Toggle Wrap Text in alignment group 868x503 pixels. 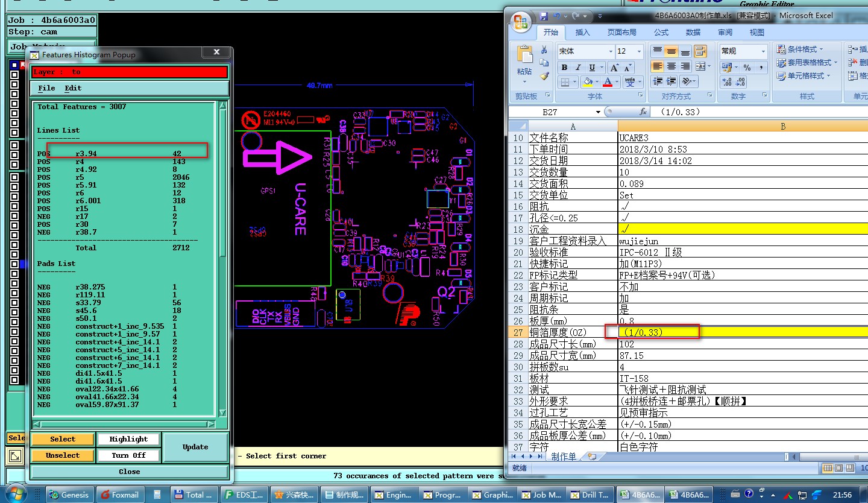pos(700,51)
